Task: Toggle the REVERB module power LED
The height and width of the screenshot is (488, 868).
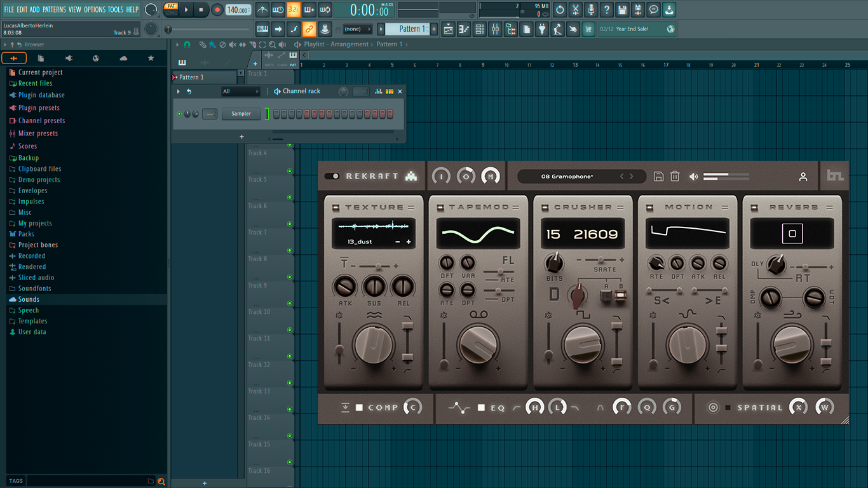Action: pyautogui.click(x=754, y=207)
